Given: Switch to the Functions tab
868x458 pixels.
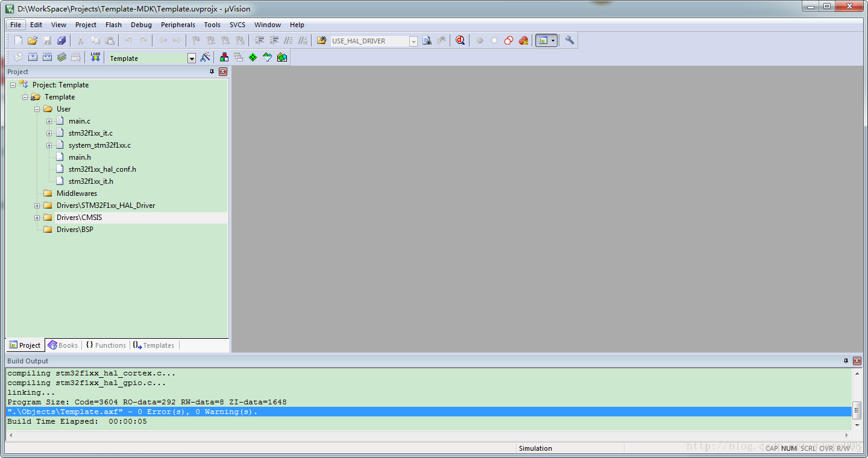Looking at the screenshot, I should click(105, 345).
